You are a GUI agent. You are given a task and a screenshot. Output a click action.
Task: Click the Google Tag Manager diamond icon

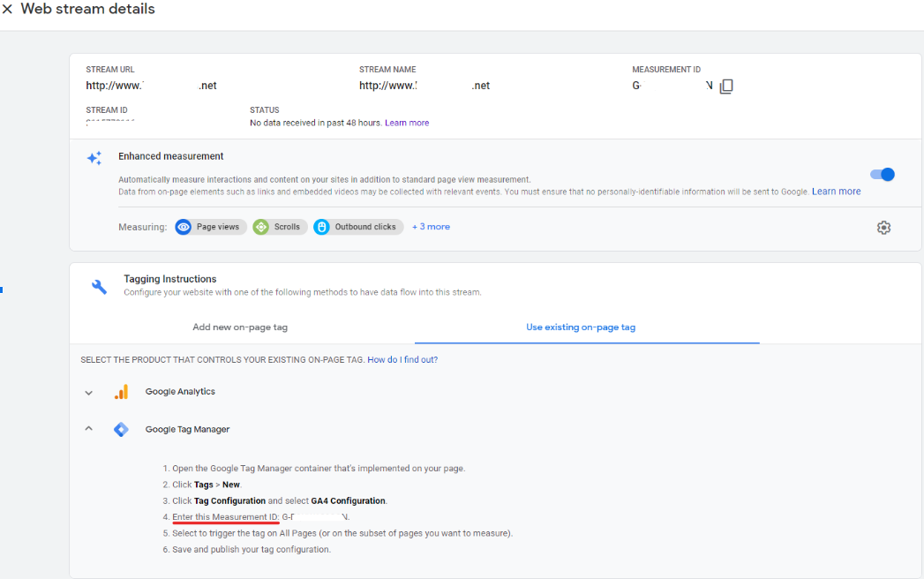click(x=122, y=429)
